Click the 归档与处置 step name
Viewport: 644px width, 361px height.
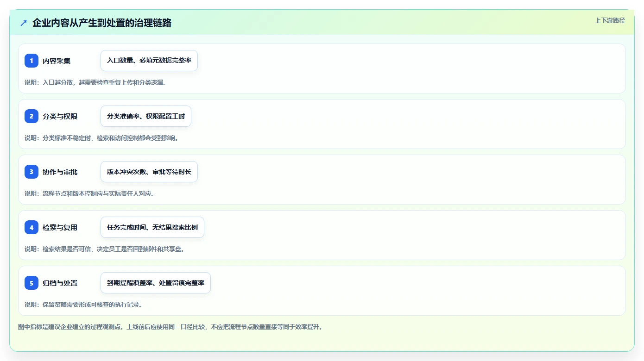coord(60,283)
